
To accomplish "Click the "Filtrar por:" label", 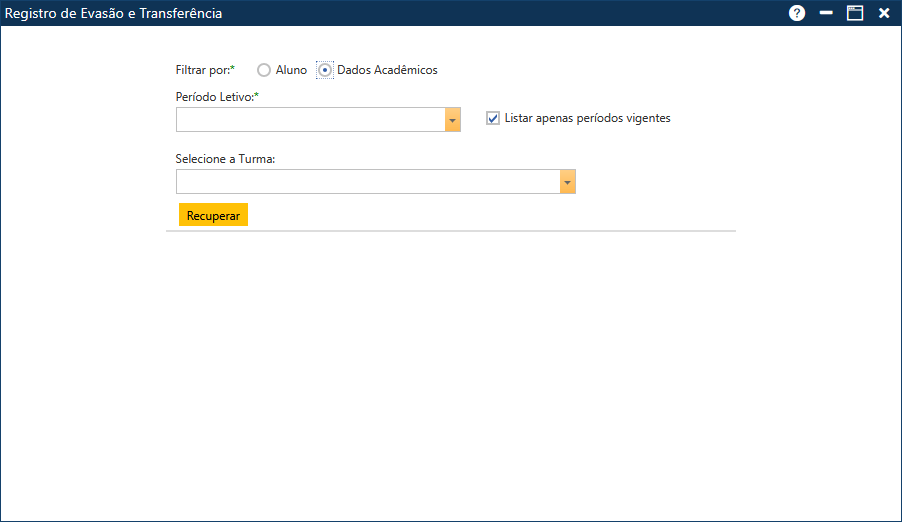I will point(204,70).
